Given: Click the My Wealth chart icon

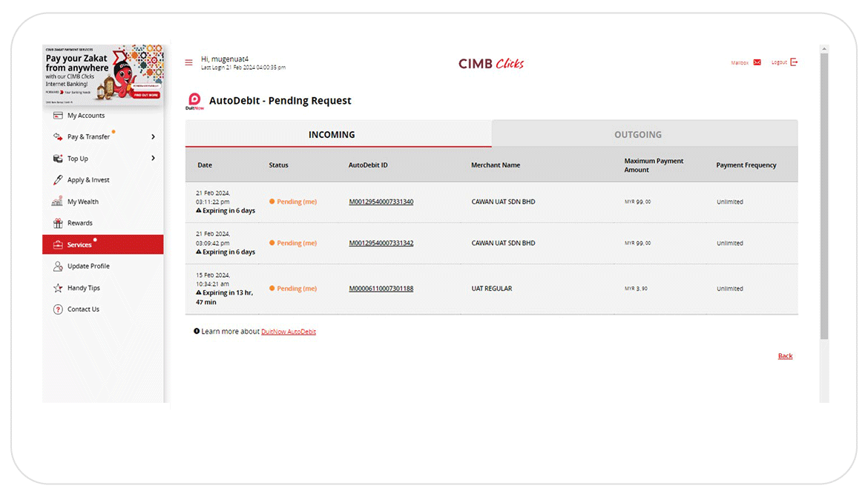Looking at the screenshot, I should point(58,202).
